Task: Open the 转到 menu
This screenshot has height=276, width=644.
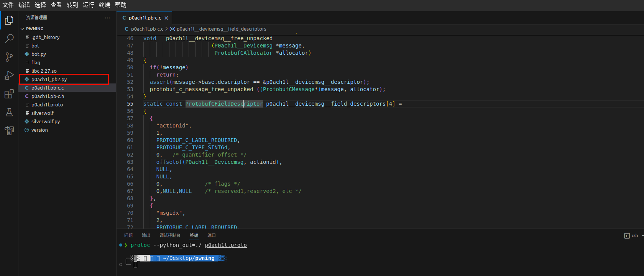Action: pos(72,5)
